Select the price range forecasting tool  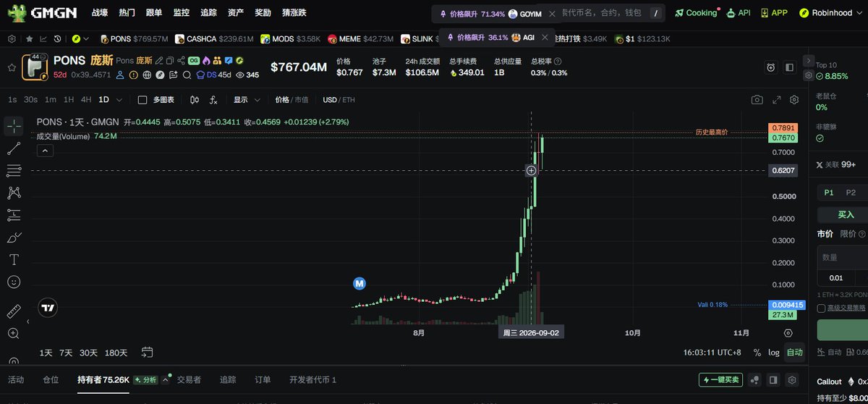tap(14, 215)
